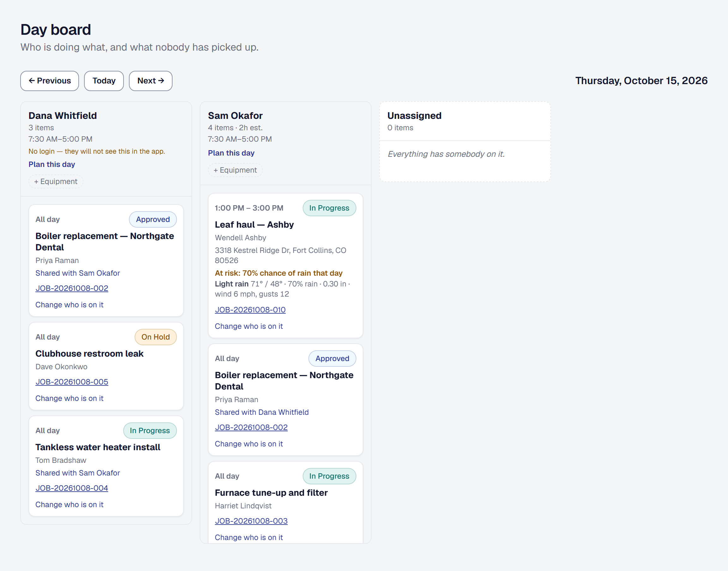Click Approved badge on Dana's Boiler replacement card

[153, 219]
